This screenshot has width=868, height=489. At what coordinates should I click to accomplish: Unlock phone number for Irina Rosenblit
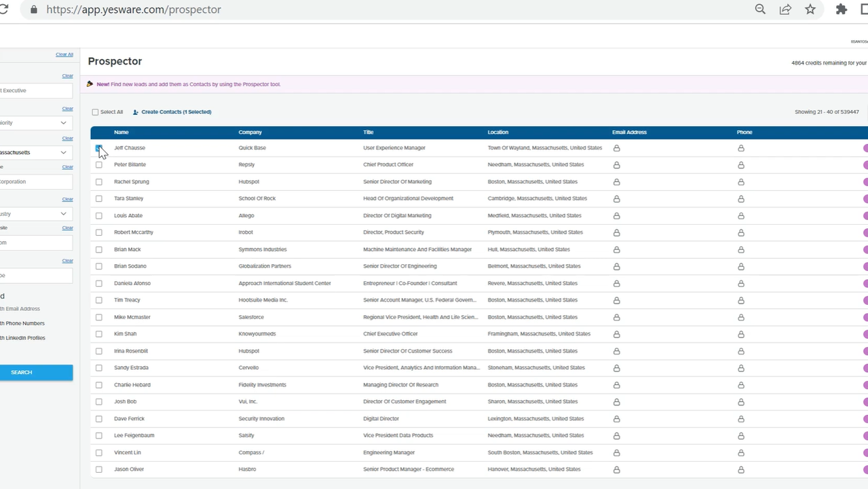click(741, 352)
